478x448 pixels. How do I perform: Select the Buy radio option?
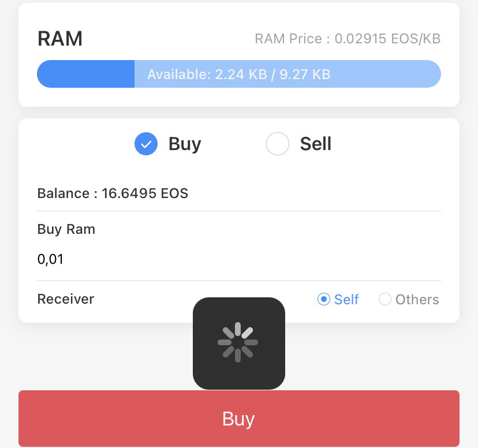click(x=167, y=144)
